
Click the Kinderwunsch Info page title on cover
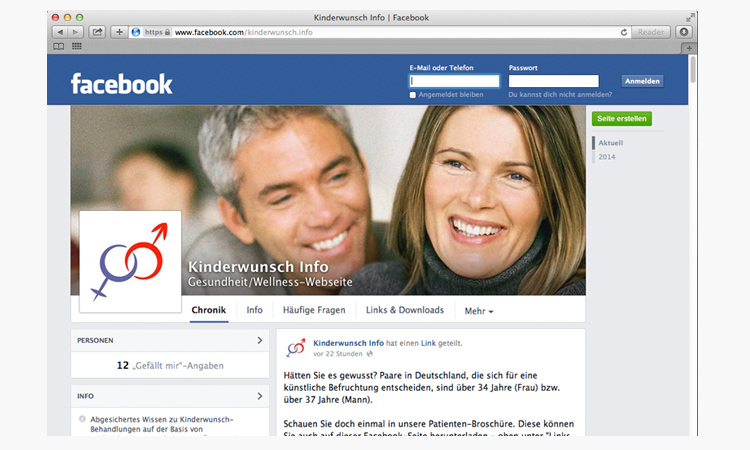[x=258, y=266]
